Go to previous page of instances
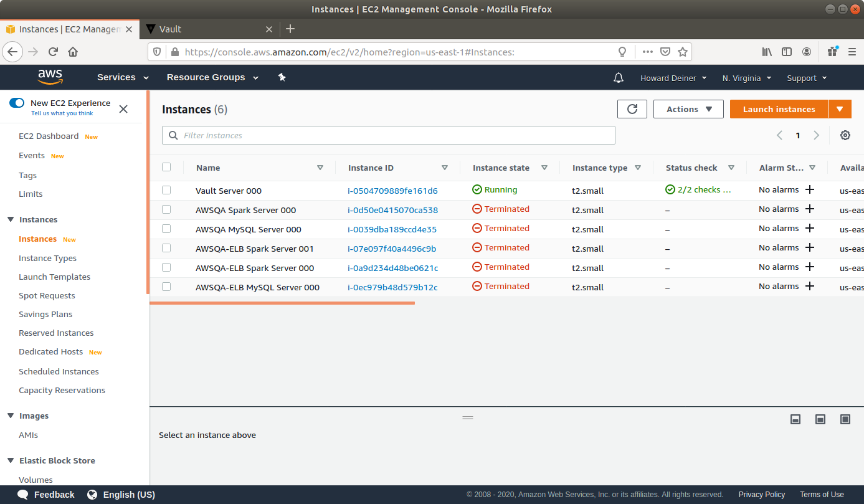Viewport: 864px width, 504px height. coord(779,135)
